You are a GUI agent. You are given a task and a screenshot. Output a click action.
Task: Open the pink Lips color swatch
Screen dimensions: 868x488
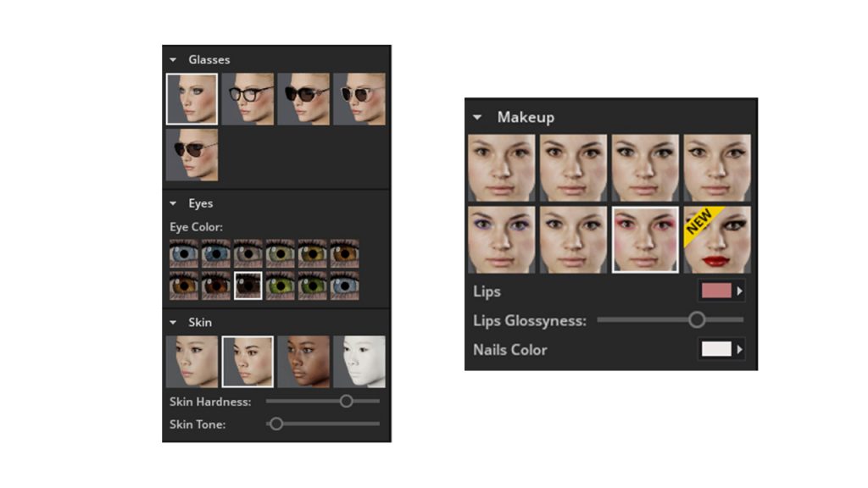coord(716,291)
